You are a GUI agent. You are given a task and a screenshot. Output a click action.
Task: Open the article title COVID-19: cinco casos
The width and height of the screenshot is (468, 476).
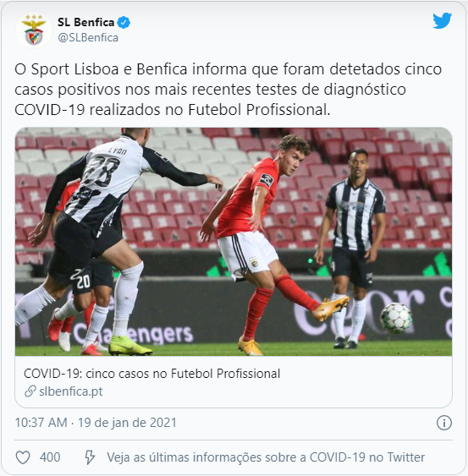point(152,374)
